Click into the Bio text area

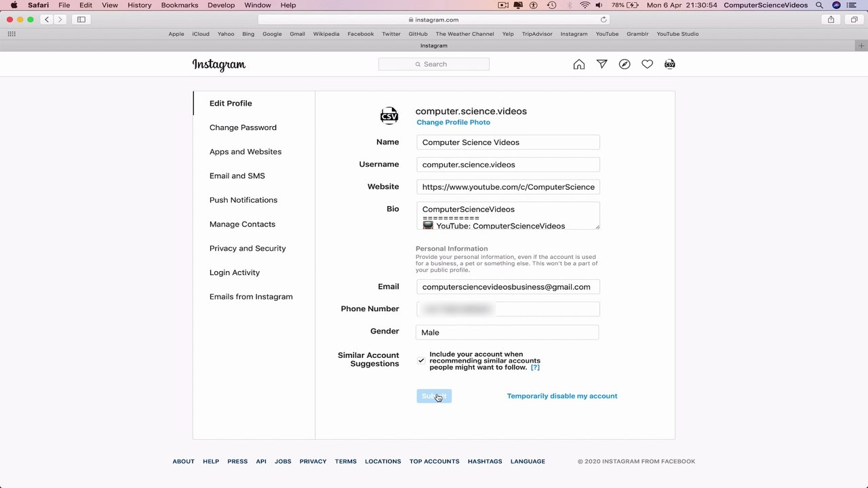[508, 216]
